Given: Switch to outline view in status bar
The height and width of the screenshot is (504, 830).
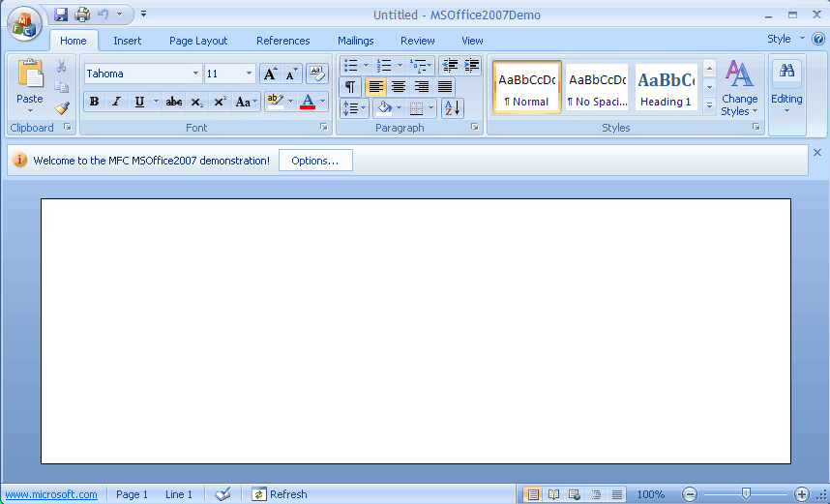Looking at the screenshot, I should point(596,494).
